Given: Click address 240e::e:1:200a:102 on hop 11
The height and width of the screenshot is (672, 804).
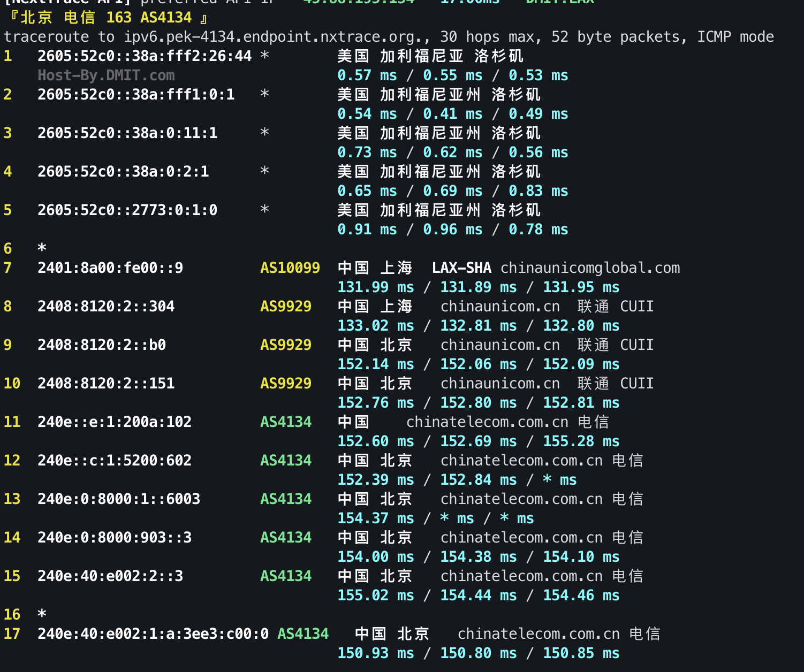Looking at the screenshot, I should (x=114, y=422).
